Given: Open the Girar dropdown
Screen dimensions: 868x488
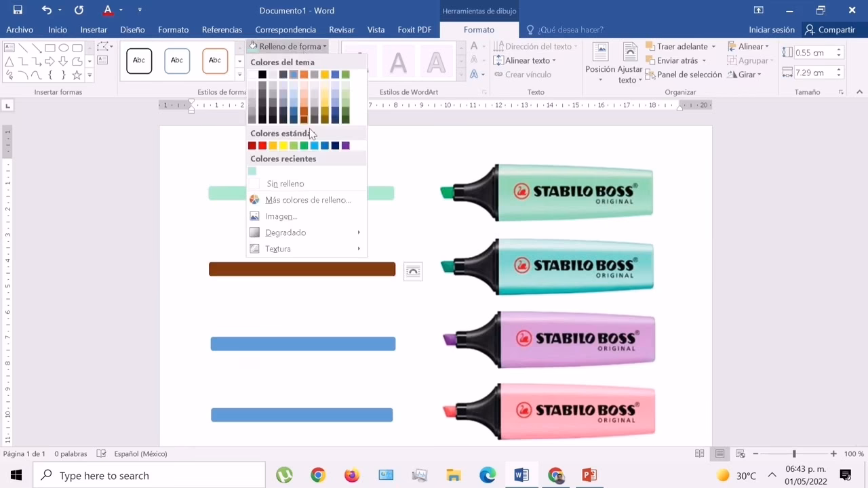Looking at the screenshot, I should (x=748, y=75).
